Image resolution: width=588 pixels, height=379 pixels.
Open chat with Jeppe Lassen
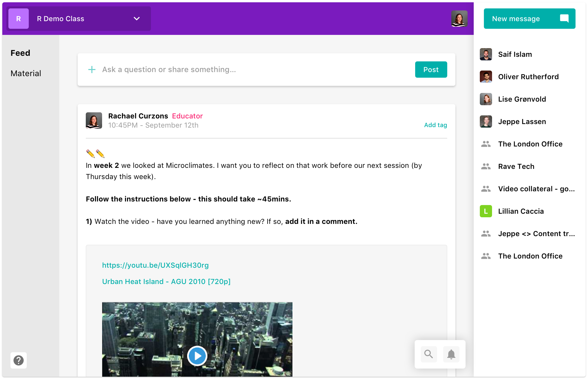(x=529, y=121)
